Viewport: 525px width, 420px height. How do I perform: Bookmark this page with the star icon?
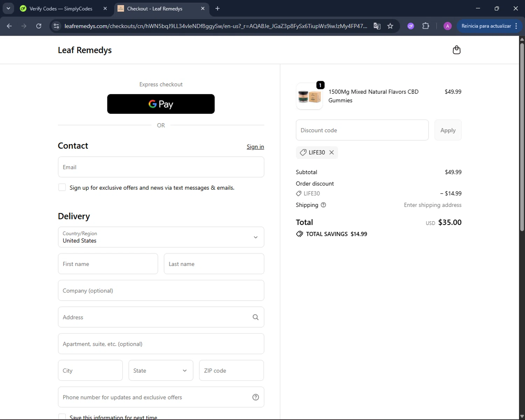pyautogui.click(x=390, y=26)
